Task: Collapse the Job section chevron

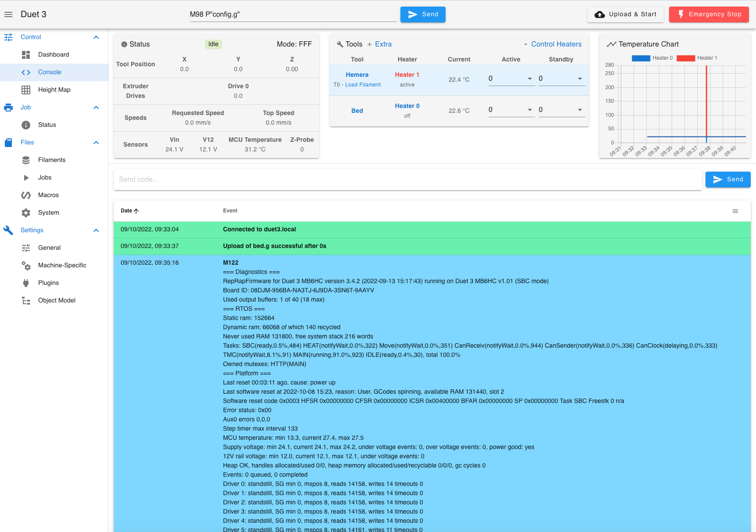Action: click(96, 108)
